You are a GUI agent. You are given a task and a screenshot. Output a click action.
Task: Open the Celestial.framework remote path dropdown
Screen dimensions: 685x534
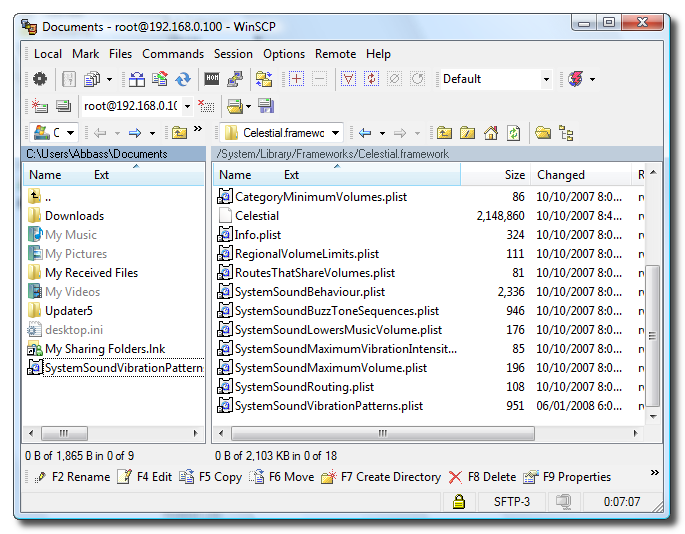(x=336, y=132)
